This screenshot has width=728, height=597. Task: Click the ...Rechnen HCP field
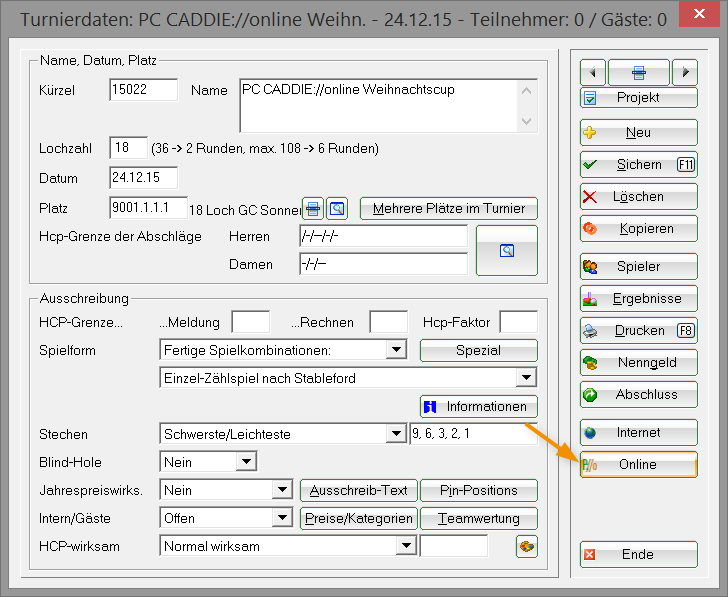click(x=389, y=322)
